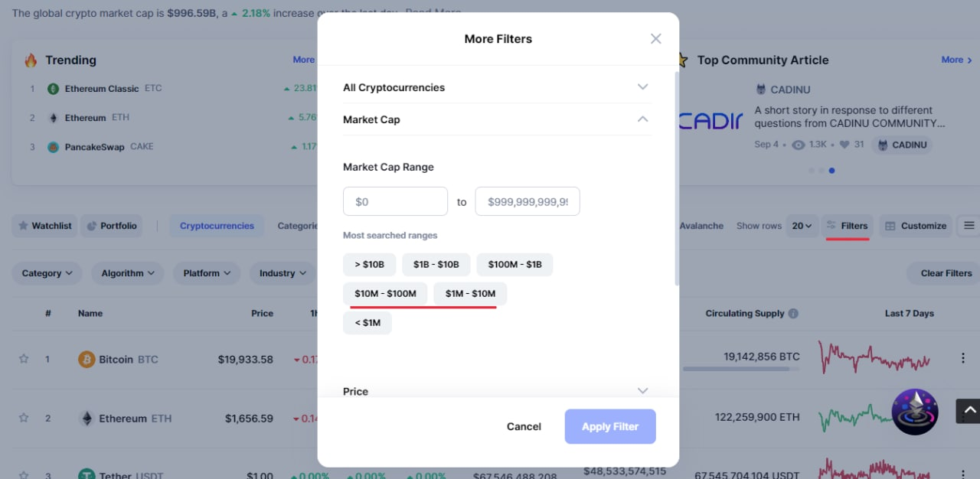980x479 pixels.
Task: Click the hamburger list view icon
Action: [969, 226]
